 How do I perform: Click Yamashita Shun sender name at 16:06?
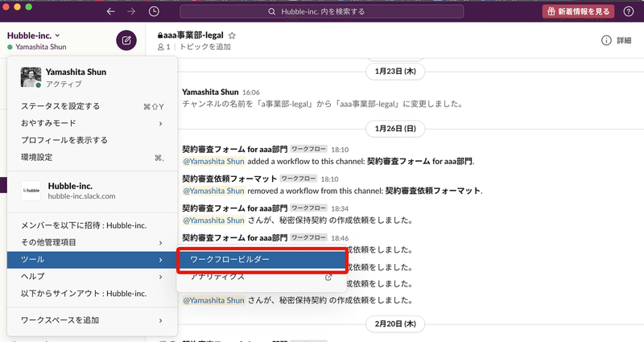[x=210, y=92]
